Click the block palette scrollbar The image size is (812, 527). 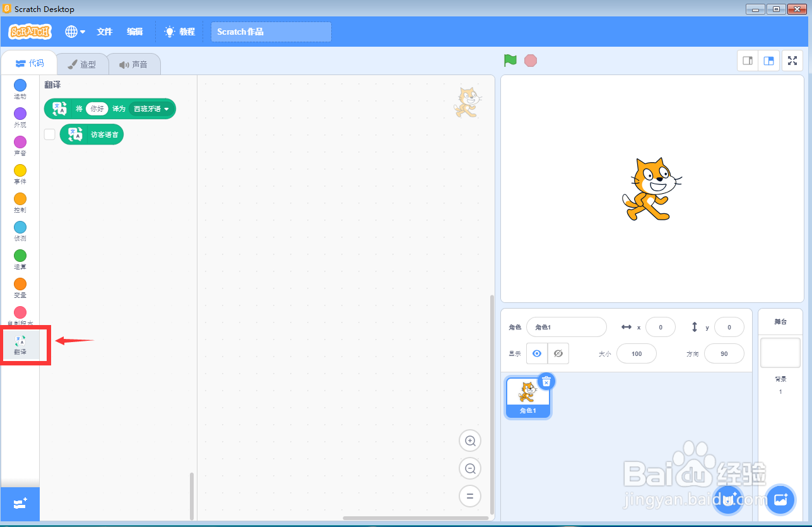pyautogui.click(x=192, y=495)
